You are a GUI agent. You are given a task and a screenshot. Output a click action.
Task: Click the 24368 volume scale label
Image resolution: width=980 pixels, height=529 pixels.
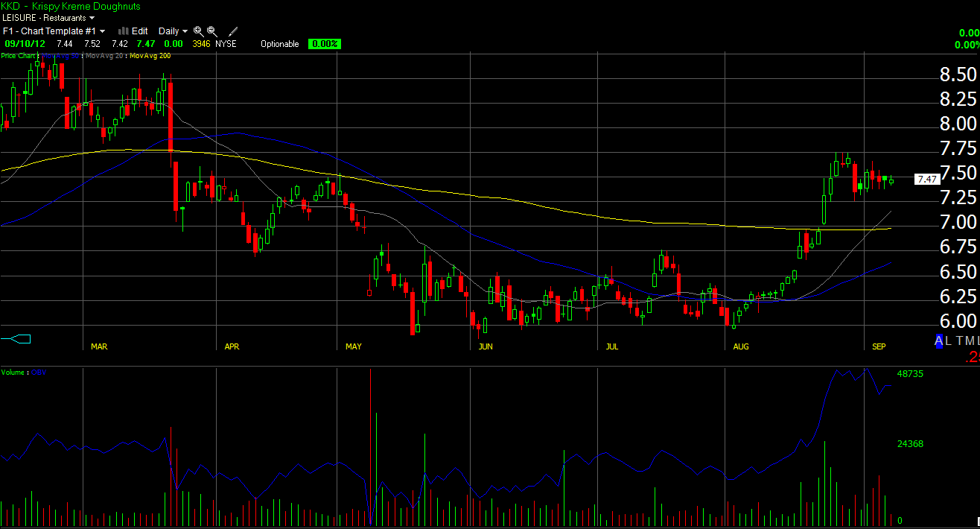[x=911, y=444]
